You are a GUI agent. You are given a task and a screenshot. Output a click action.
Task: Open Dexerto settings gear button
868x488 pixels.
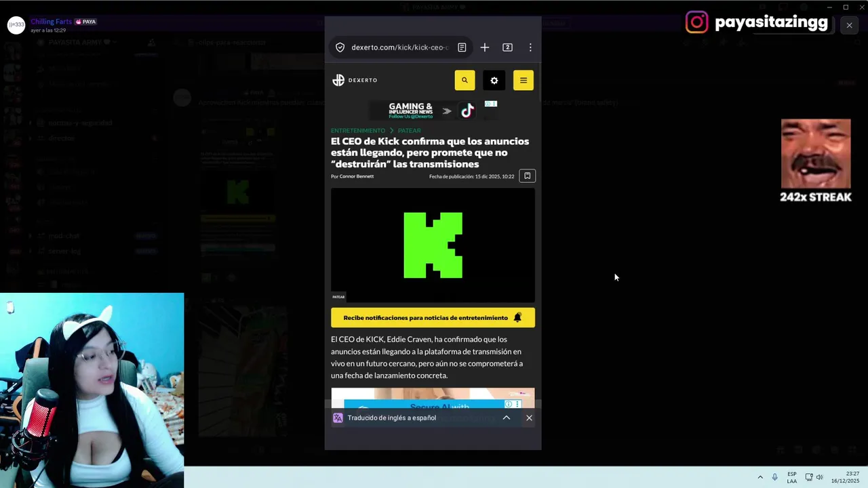click(494, 80)
